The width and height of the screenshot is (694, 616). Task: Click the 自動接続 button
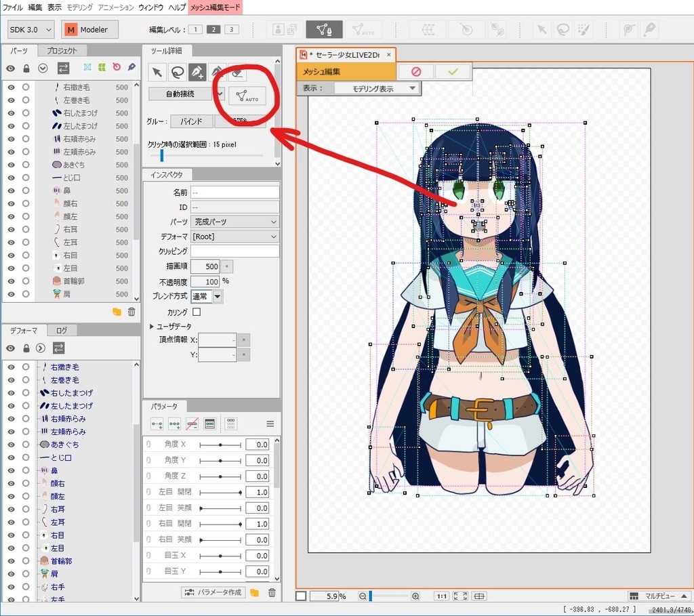[x=180, y=94]
